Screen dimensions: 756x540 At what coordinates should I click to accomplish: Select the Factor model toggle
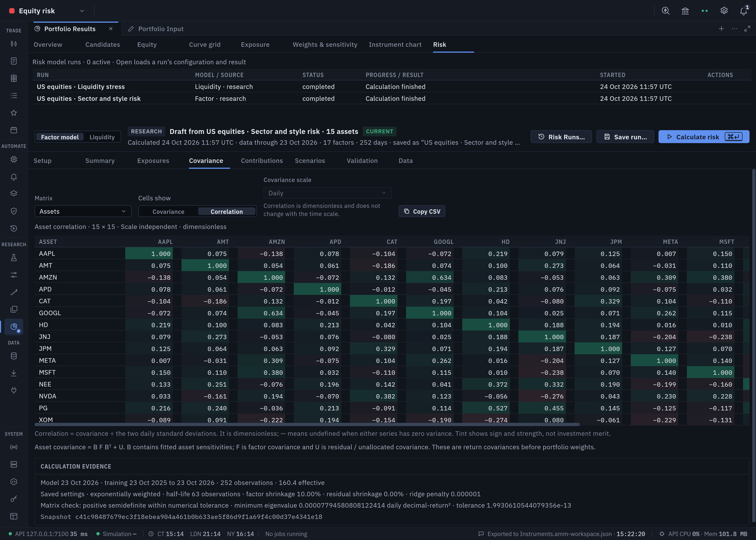[x=60, y=137]
